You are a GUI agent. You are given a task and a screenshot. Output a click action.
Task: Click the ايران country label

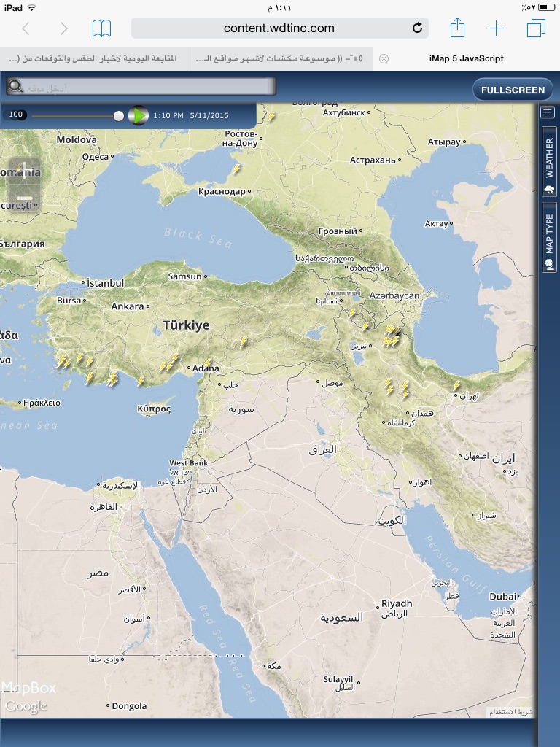point(504,458)
